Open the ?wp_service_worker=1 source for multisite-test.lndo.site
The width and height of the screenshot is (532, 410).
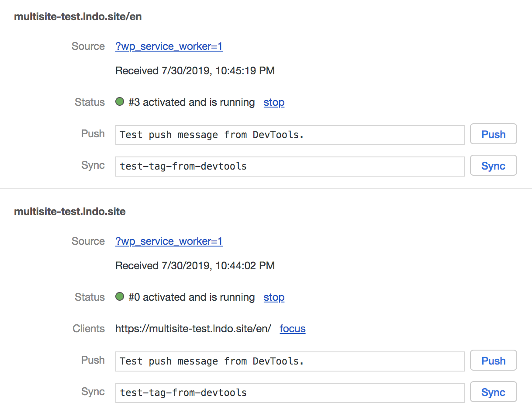pyautogui.click(x=169, y=241)
